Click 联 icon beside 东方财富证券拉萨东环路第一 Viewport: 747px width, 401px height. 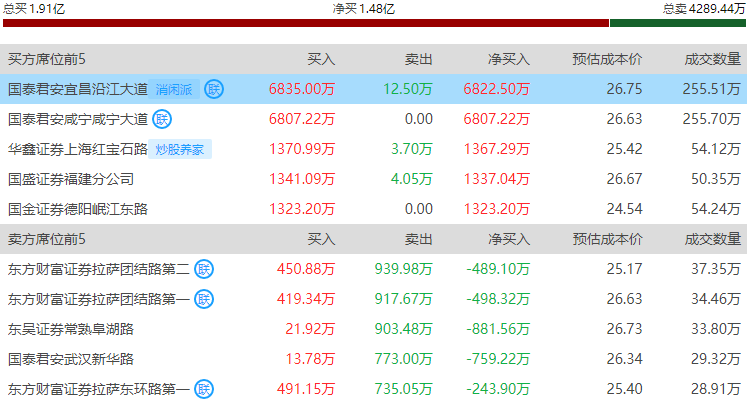coord(204,389)
